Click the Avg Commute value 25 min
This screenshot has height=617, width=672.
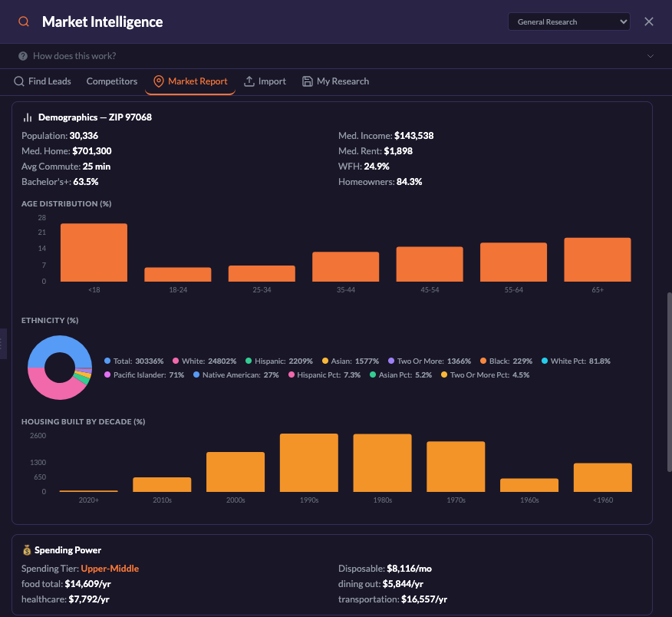coord(97,167)
